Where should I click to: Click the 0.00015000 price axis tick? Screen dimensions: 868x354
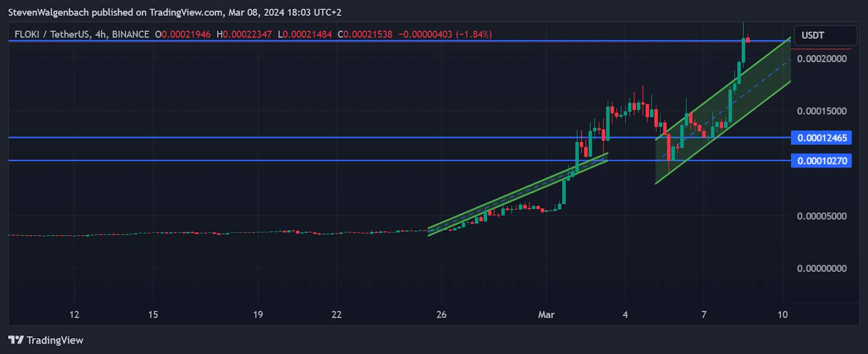[821, 111]
